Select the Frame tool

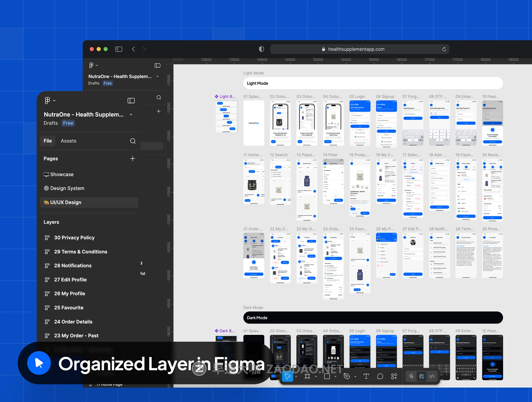coord(307,376)
